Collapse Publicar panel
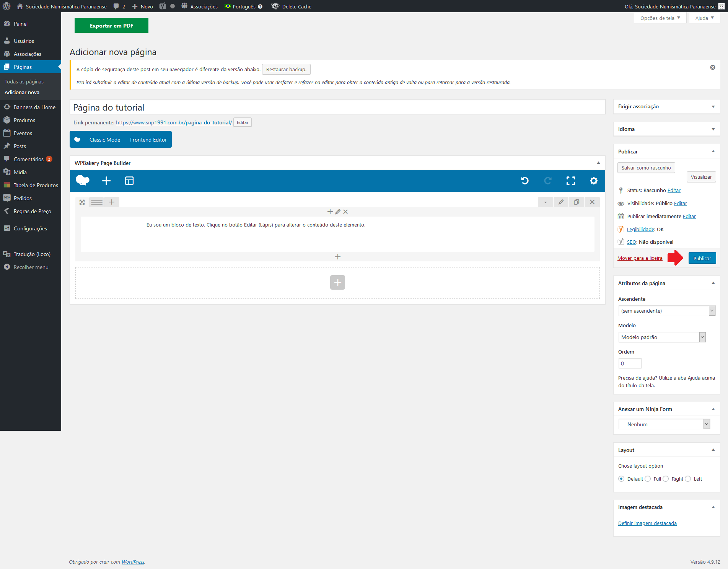 coord(713,152)
